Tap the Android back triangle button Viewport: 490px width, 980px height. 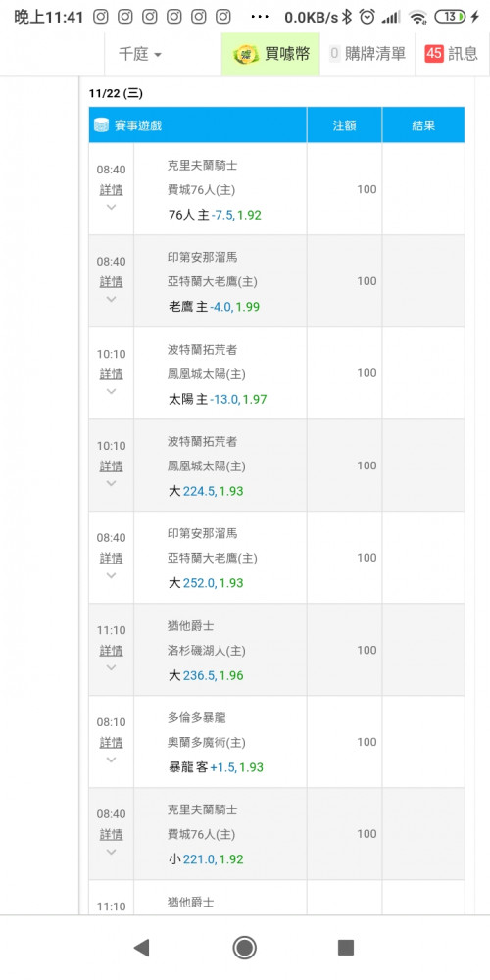pyautogui.click(x=142, y=948)
